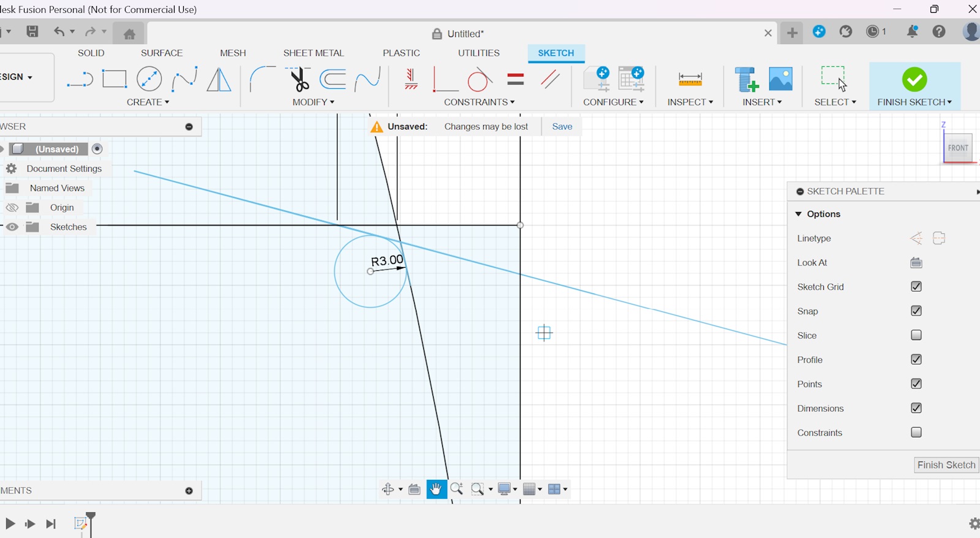Hide the Sketches folder visibility
This screenshot has width=980, height=538.
click(x=12, y=227)
